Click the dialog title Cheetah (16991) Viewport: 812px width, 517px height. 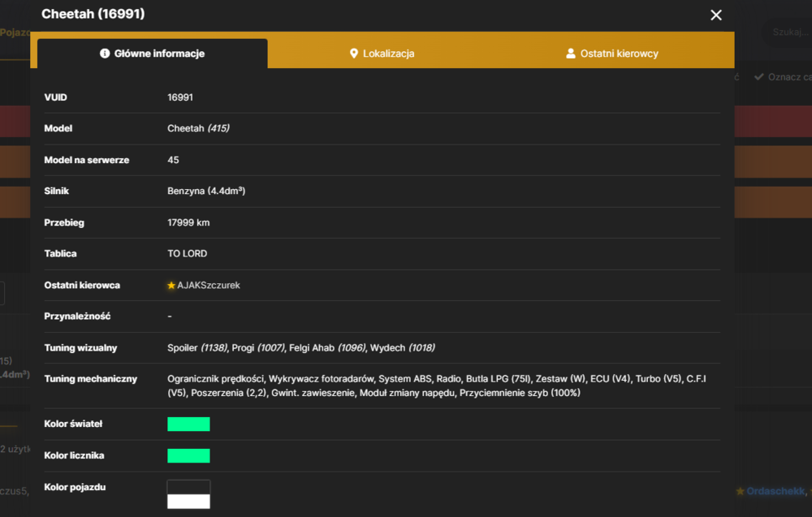93,14
